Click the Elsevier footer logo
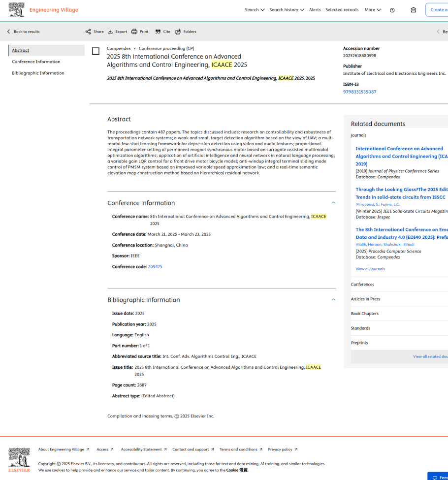Screen dimensions: 448x480 pos(19,460)
